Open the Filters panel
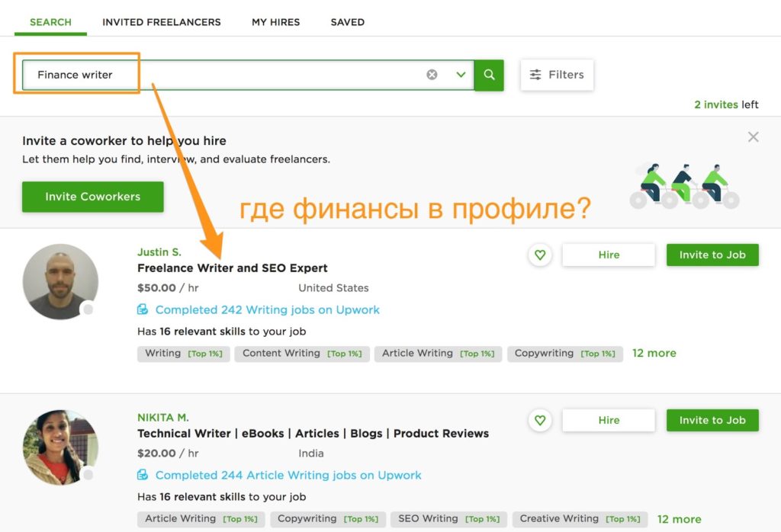 (557, 75)
